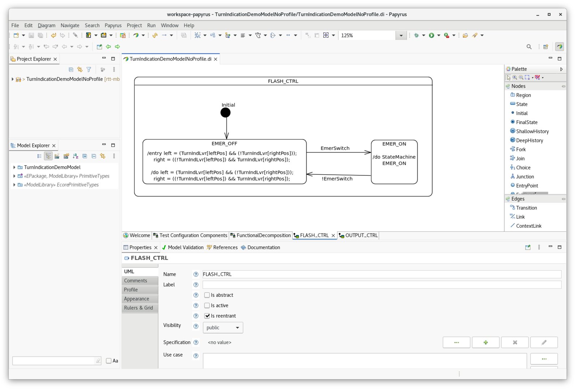Click the green forward arrow icon
This screenshot has height=392, width=578.
[117, 47]
